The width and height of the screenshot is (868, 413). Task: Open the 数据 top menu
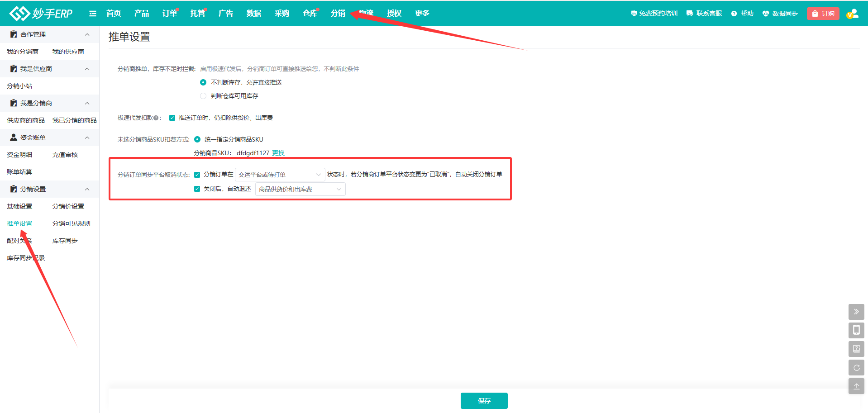[x=254, y=14]
